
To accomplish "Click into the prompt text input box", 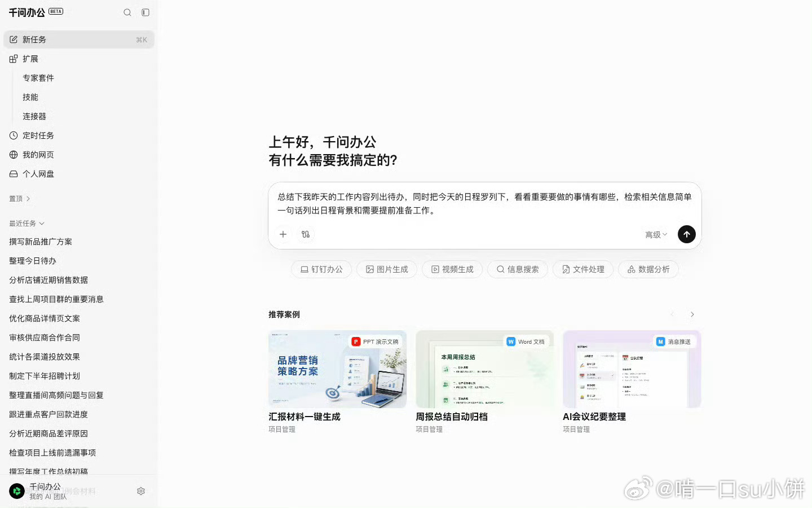I will pos(485,204).
